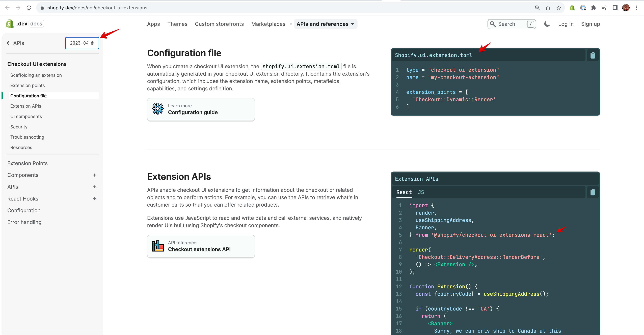The height and width of the screenshot is (335, 644).
Task: Expand the sidebar APIs section plus
Action: coord(94,187)
